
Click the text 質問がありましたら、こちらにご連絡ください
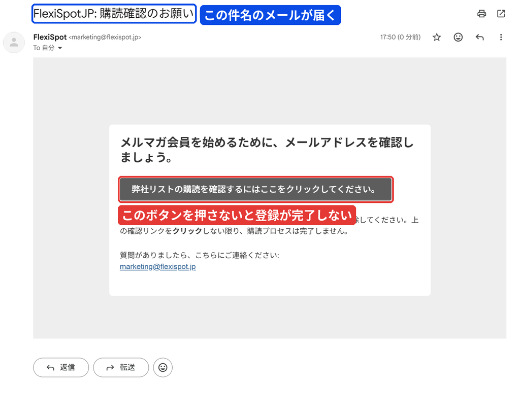point(199,255)
